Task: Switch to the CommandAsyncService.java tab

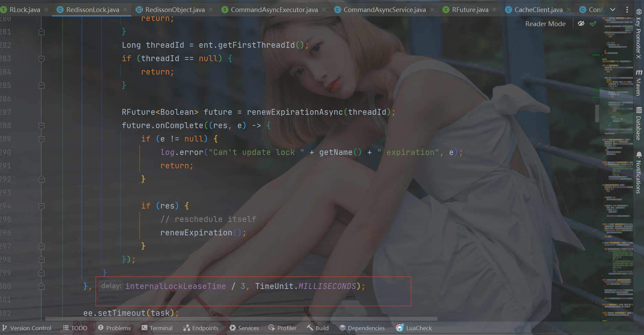Action: 384,10
